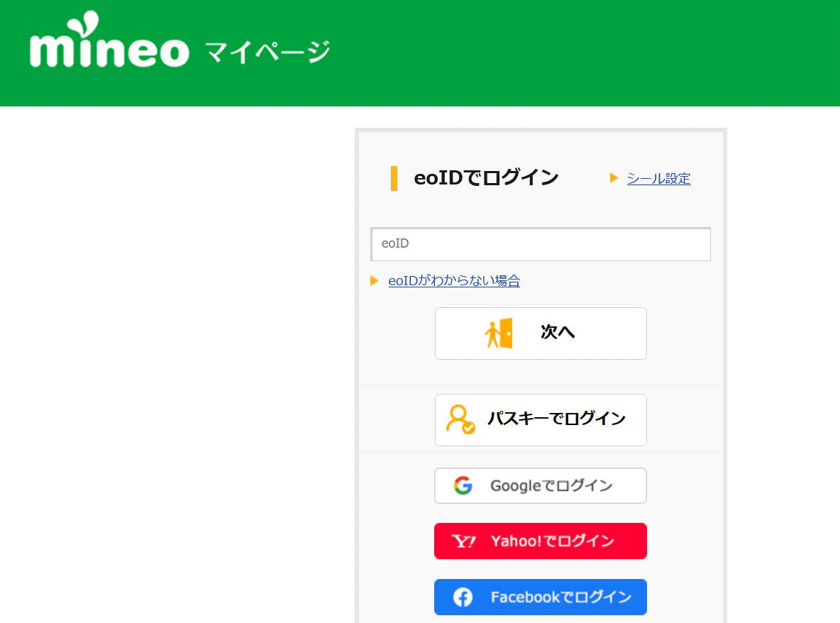Open the eoIDがわからない場合 help link

[x=454, y=281]
